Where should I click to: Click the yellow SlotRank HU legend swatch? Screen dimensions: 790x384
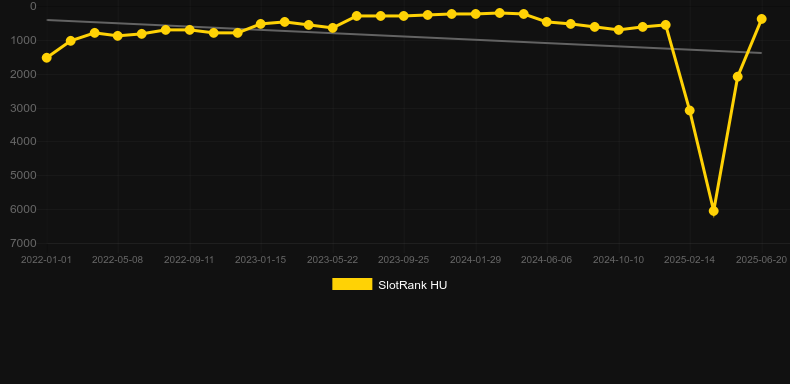coord(352,284)
